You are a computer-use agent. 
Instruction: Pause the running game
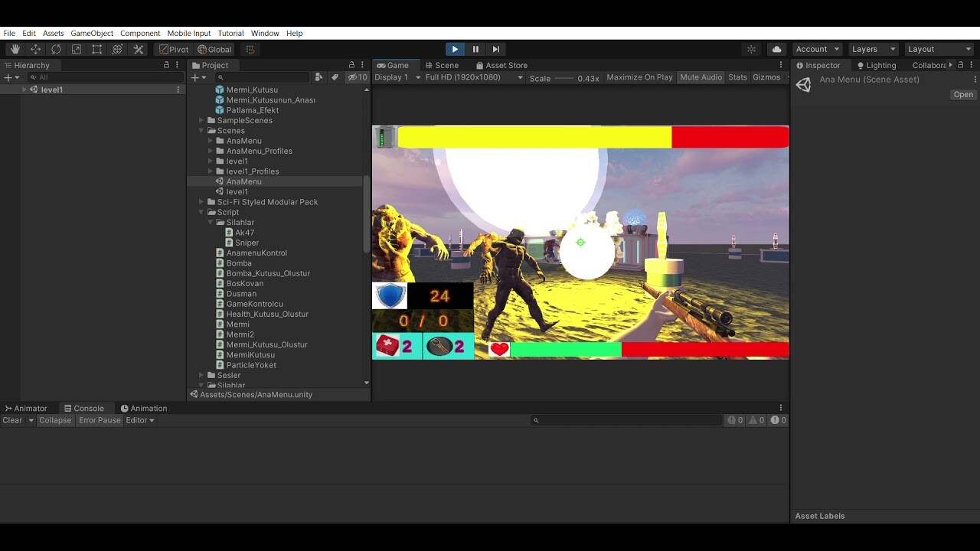[475, 49]
